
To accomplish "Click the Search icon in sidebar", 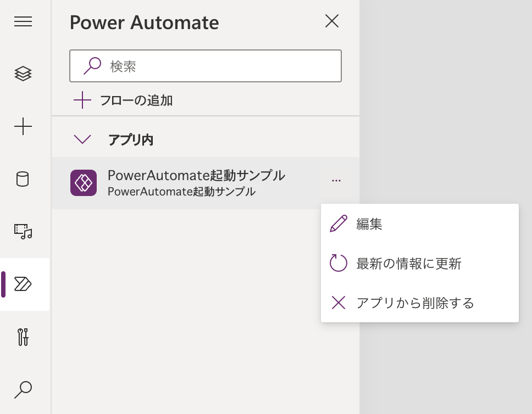I will coord(23,390).
